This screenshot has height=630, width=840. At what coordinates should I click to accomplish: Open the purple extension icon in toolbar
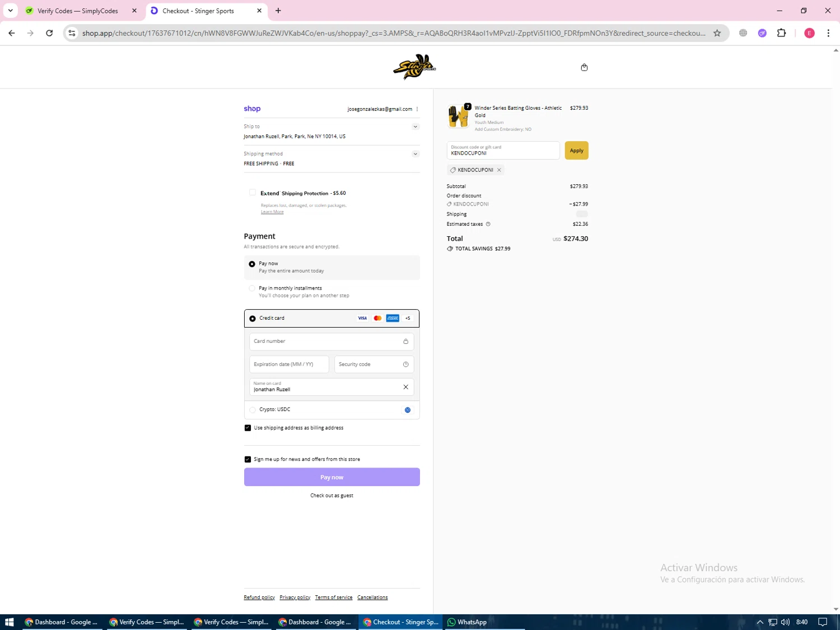pos(762,33)
